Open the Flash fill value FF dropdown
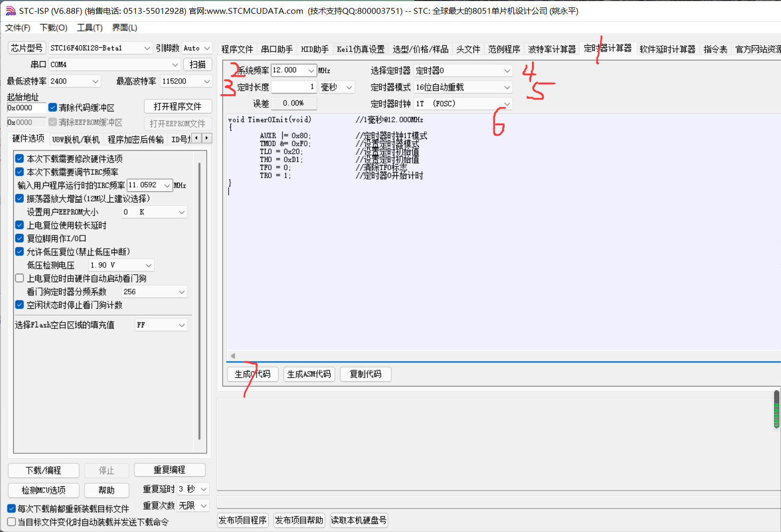This screenshot has height=532, width=781. coord(161,325)
